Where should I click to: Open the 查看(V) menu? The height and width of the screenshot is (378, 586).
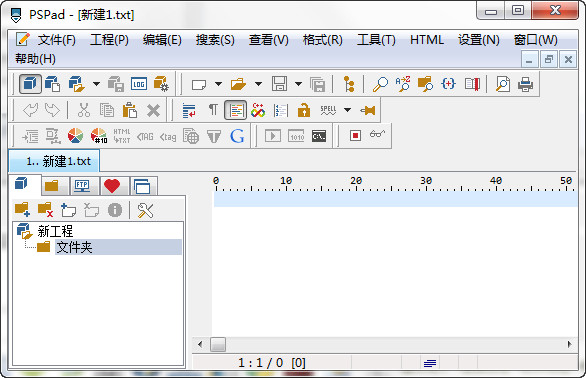click(x=269, y=40)
